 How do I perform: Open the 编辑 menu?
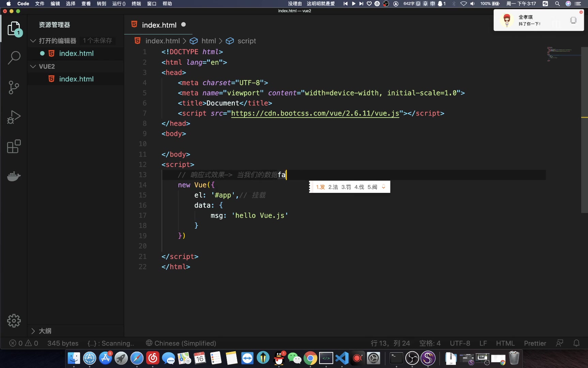55,4
